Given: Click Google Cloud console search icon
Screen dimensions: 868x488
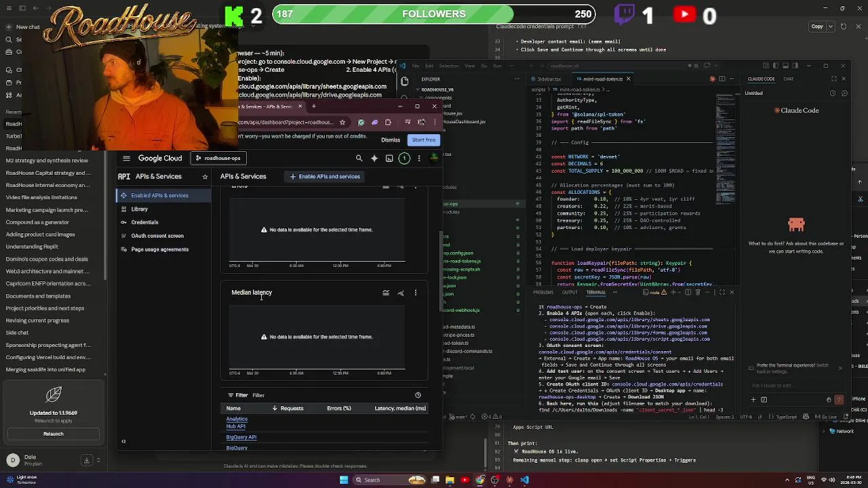Looking at the screenshot, I should [x=359, y=158].
